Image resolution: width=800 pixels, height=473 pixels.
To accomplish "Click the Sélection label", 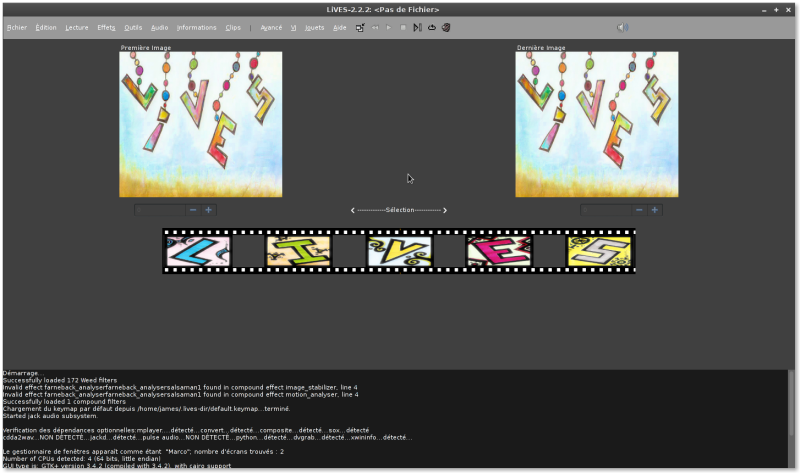I will (400, 210).
